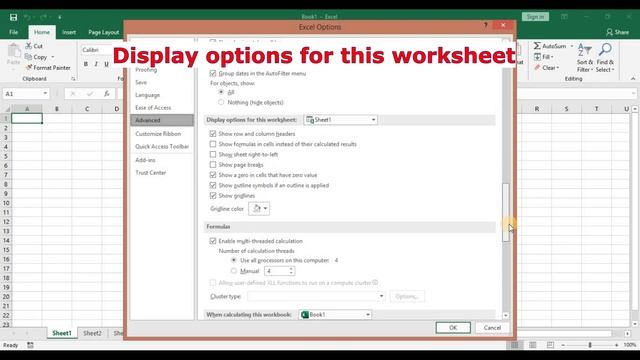Select Advanced category in options list

[162, 120]
